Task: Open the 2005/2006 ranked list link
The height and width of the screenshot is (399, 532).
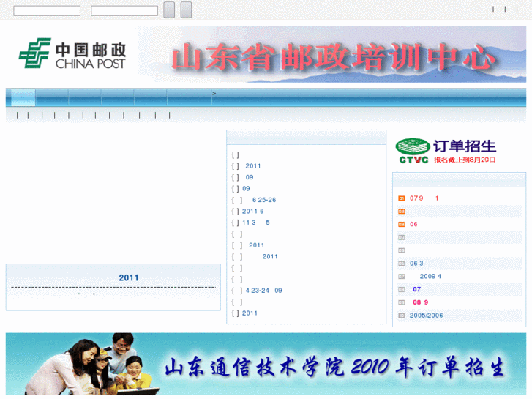Action: (x=426, y=316)
